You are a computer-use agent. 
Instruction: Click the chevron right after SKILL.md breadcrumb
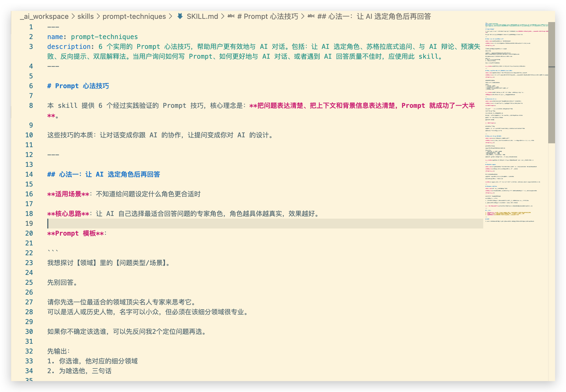coord(223,16)
